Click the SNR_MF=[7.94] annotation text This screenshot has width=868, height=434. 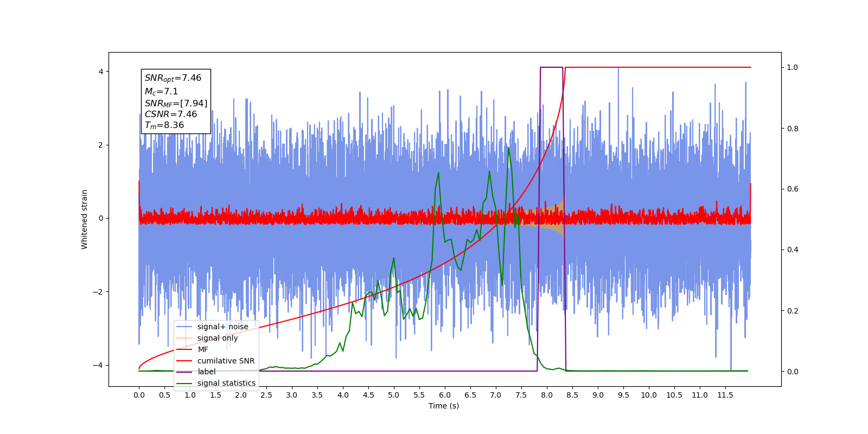(x=176, y=103)
